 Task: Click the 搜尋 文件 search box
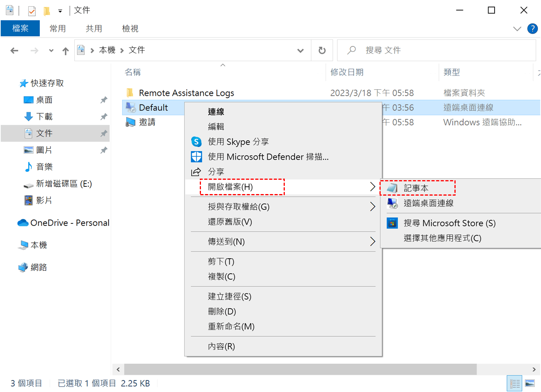pyautogui.click(x=437, y=50)
